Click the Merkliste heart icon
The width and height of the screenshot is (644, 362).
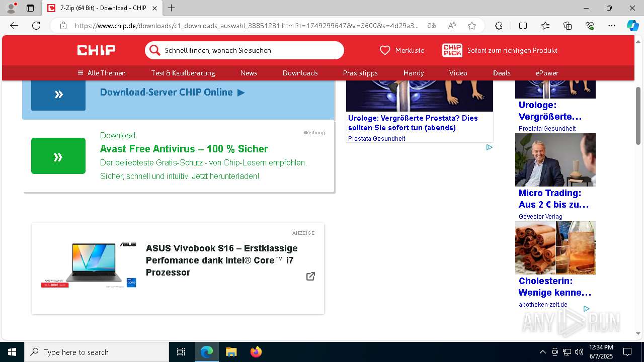[385, 50]
